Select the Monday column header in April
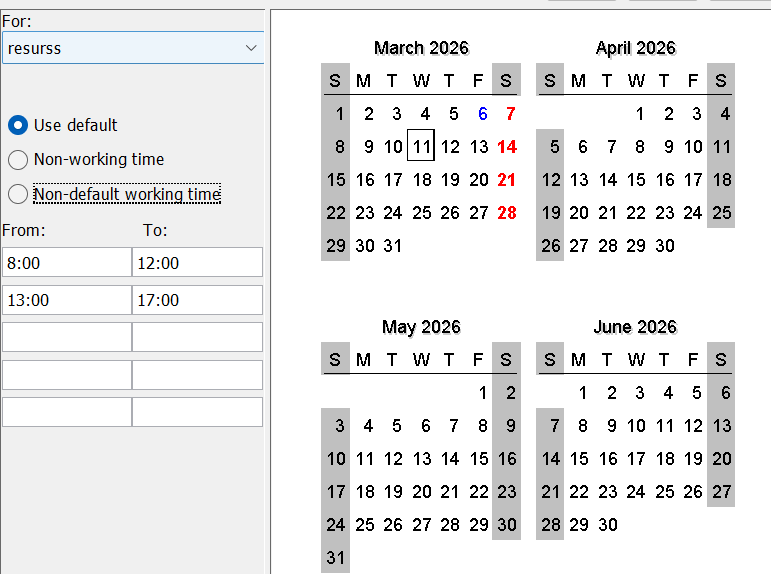Screen dimensions: 771x574 click(579, 80)
